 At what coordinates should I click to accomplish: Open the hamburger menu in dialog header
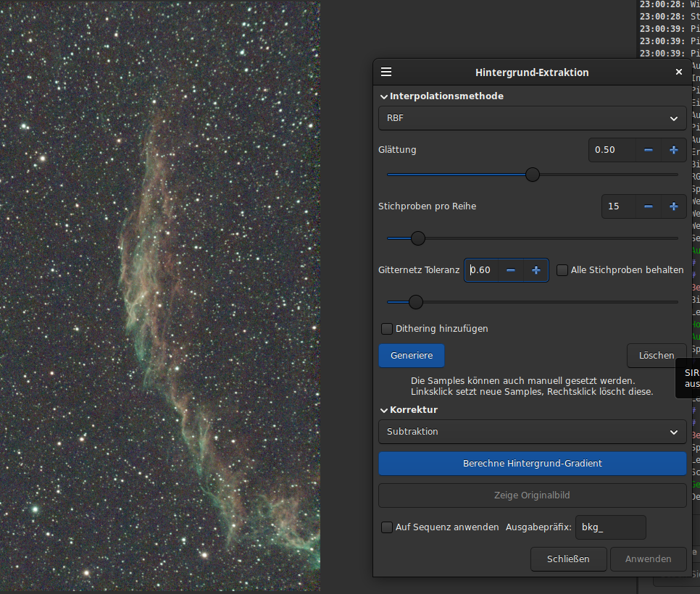[386, 72]
